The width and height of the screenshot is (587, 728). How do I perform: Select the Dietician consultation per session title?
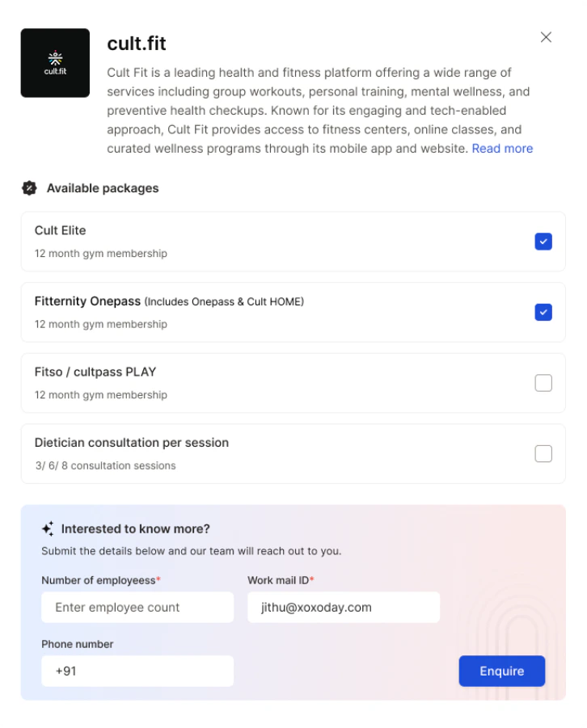click(x=132, y=443)
